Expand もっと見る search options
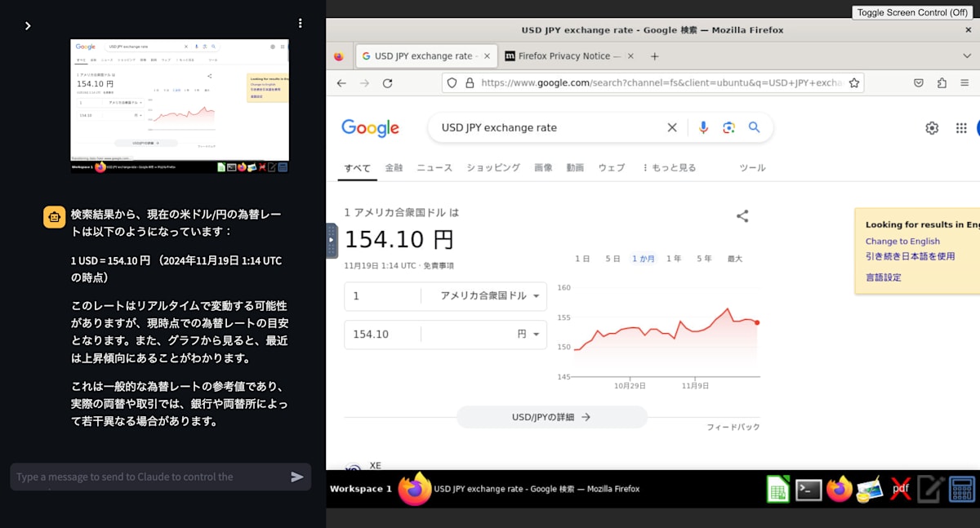Viewport: 980px width, 528px height. coord(669,168)
